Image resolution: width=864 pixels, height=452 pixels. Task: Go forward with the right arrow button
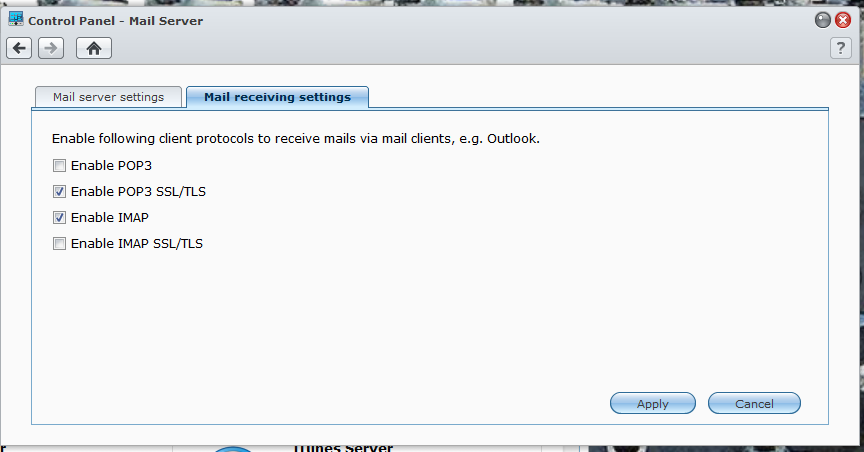point(51,49)
